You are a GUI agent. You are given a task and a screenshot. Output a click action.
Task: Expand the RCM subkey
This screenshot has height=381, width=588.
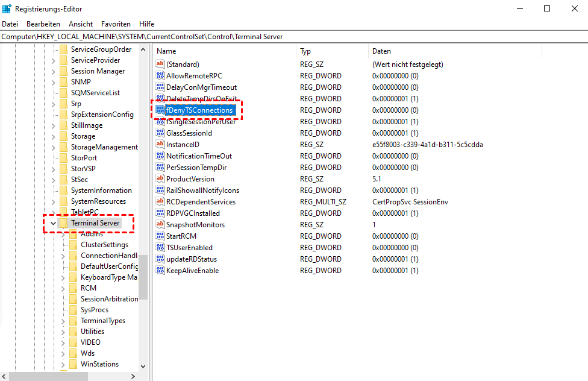[63, 288]
